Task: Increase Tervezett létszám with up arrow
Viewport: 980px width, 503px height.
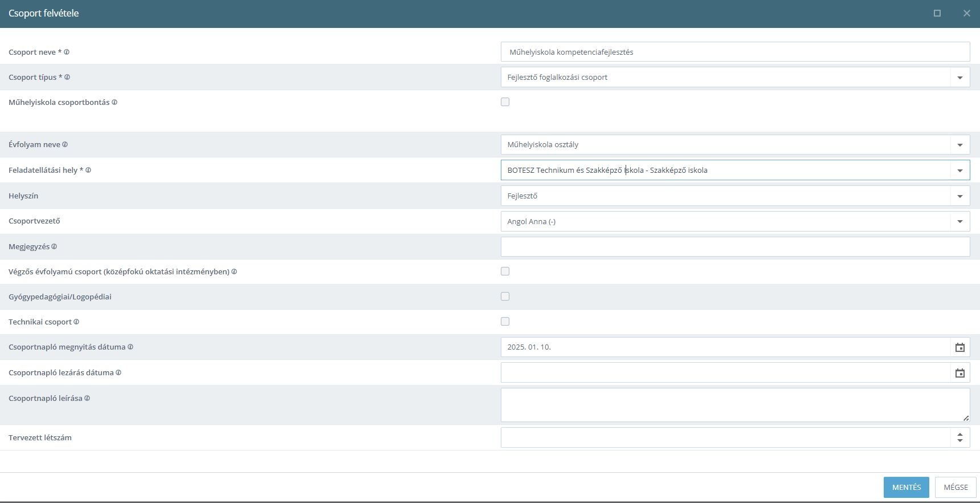Action: pos(960,434)
